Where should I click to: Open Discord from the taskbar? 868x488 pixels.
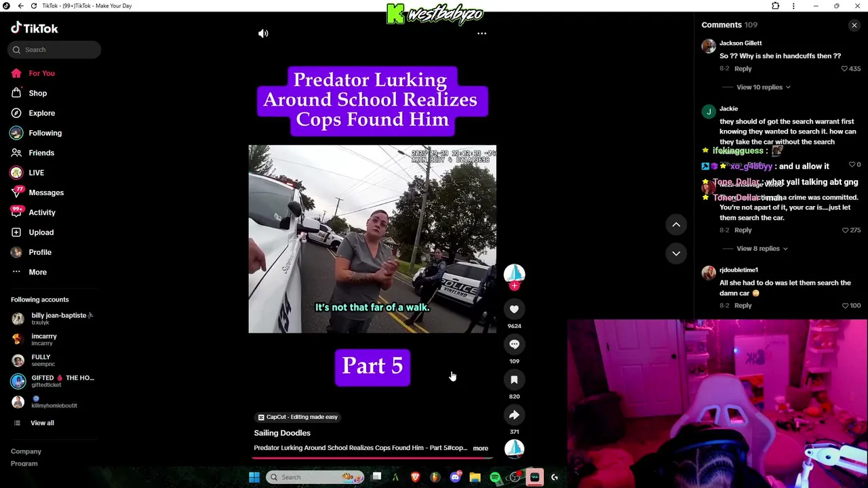coord(455,477)
